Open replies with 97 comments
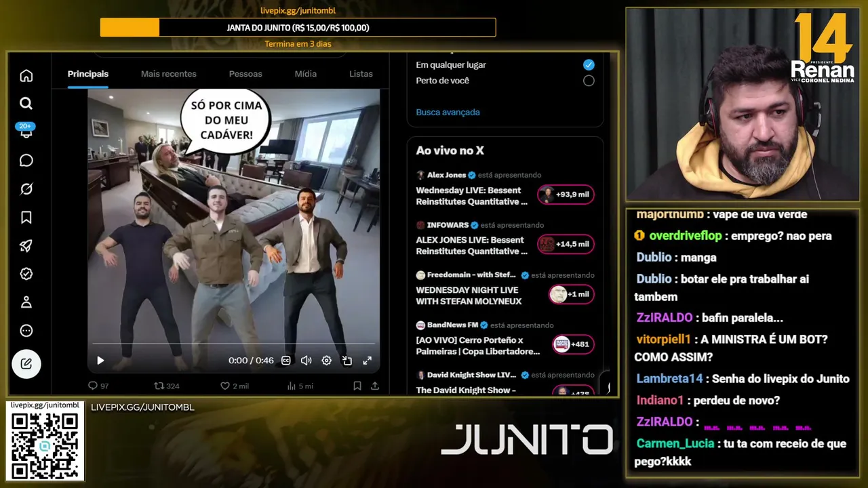 click(98, 386)
